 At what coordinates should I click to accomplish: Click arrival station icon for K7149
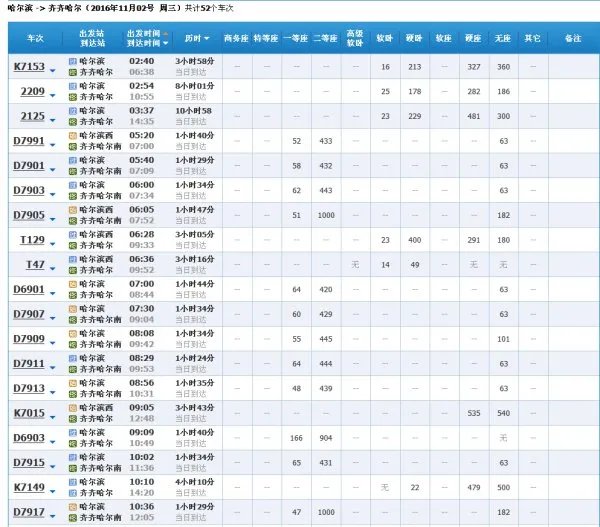pyautogui.click(x=73, y=493)
